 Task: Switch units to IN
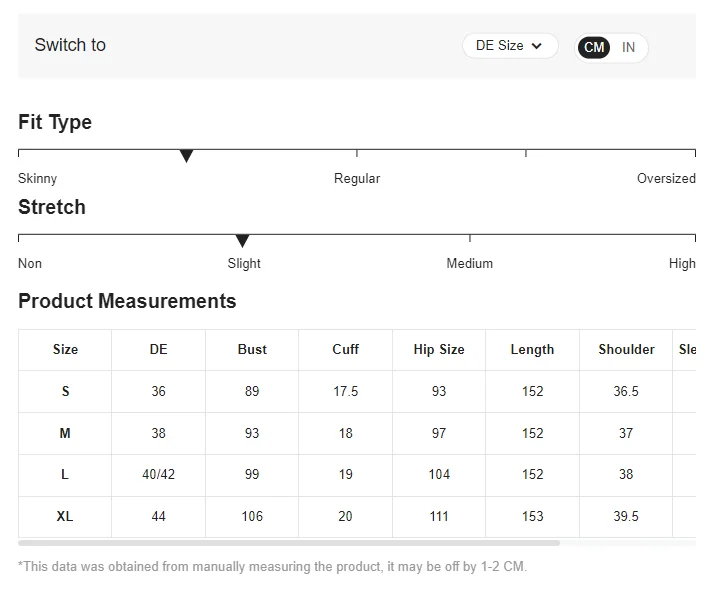(x=628, y=47)
